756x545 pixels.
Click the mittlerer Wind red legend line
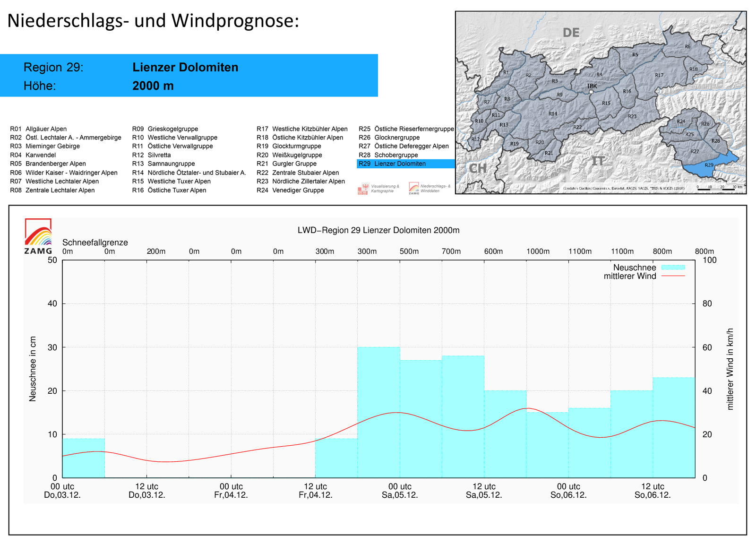[x=673, y=276]
